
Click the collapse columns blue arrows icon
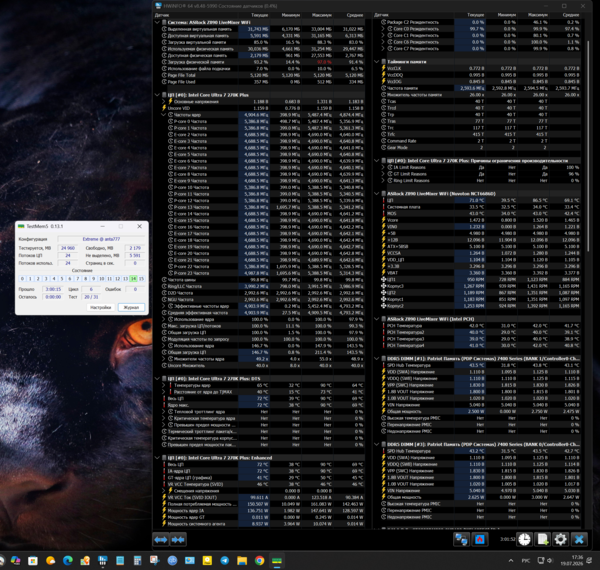pyautogui.click(x=178, y=540)
